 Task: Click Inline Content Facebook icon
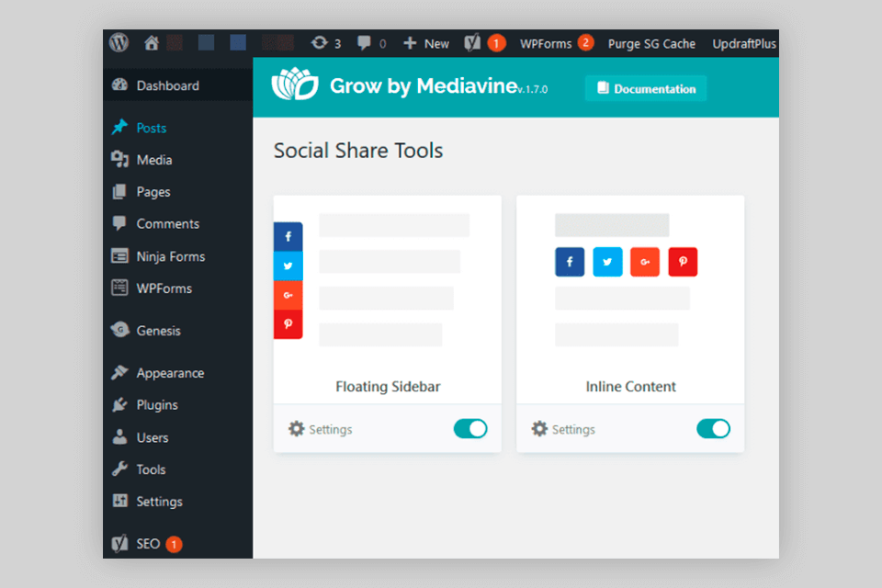[570, 262]
